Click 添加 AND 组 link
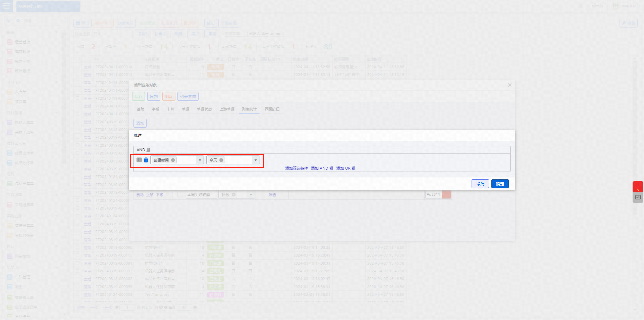Image resolution: width=644 pixels, height=320 pixels. pos(322,168)
